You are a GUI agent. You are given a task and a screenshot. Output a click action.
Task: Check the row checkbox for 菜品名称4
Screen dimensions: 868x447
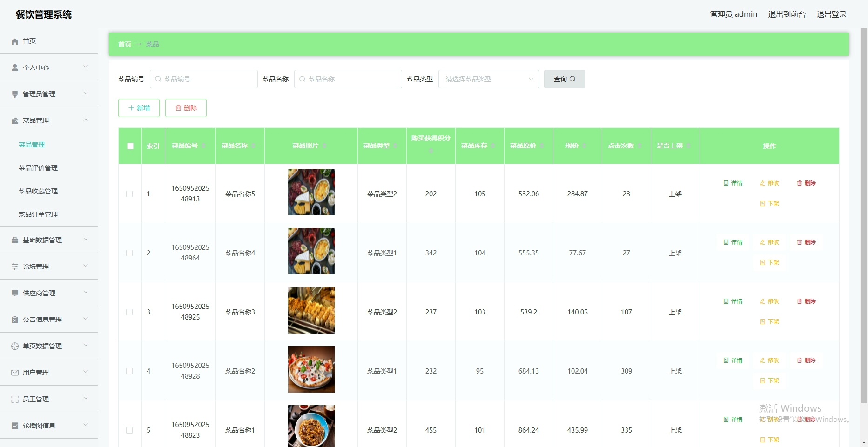pyautogui.click(x=129, y=253)
